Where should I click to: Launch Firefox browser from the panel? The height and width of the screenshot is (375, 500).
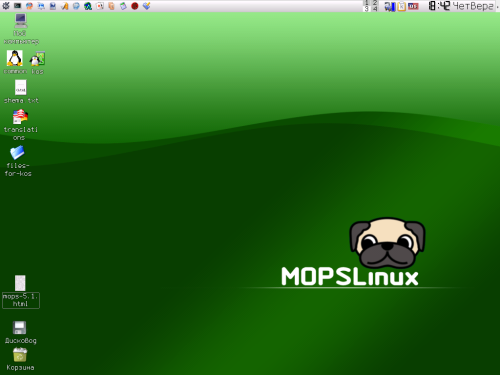[x=29, y=6]
